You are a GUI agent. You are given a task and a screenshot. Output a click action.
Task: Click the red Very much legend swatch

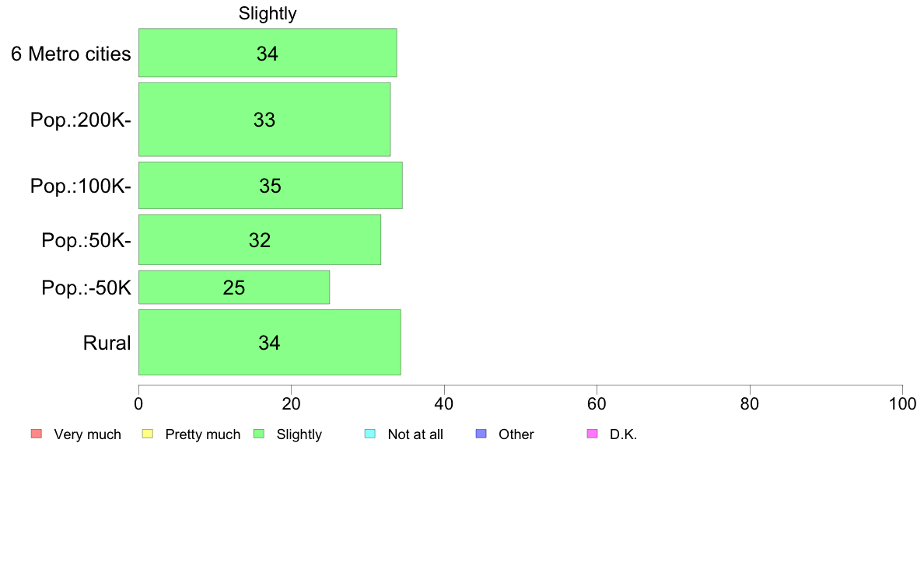coord(36,434)
